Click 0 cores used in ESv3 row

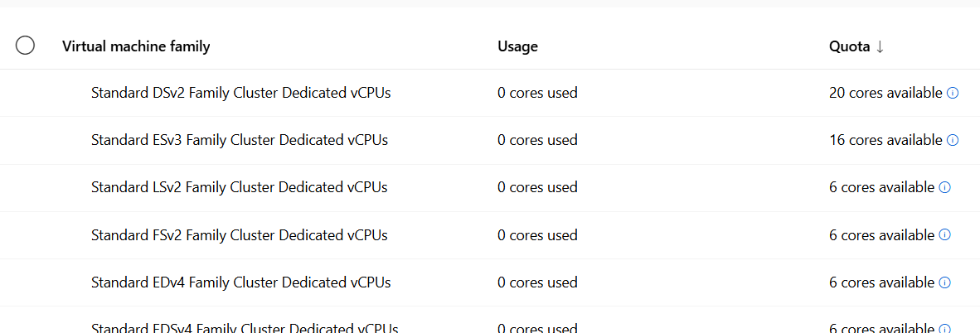[537, 141]
